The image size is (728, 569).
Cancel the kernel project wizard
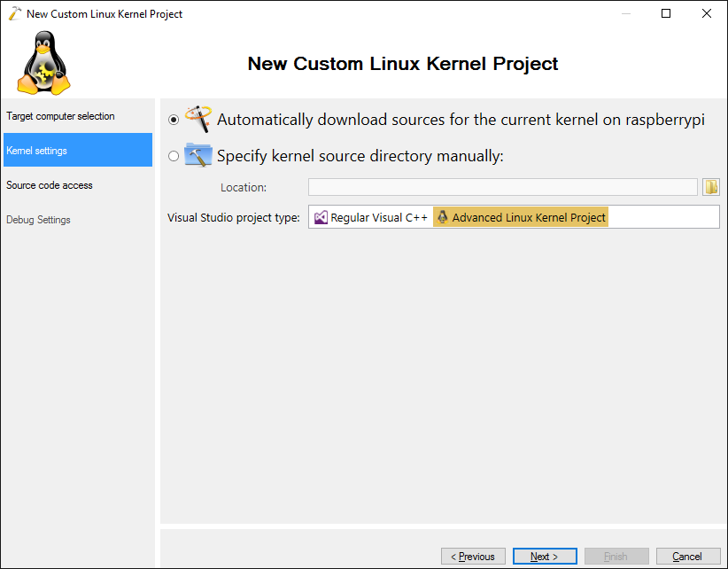click(x=688, y=557)
